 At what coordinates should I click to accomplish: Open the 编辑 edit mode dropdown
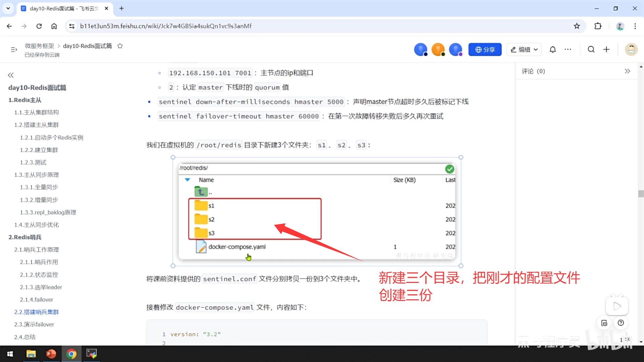coord(524,50)
